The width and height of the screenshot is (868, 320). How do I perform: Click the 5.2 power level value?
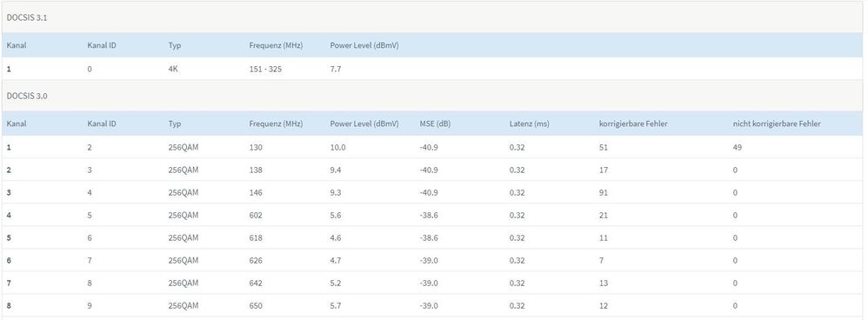(336, 283)
